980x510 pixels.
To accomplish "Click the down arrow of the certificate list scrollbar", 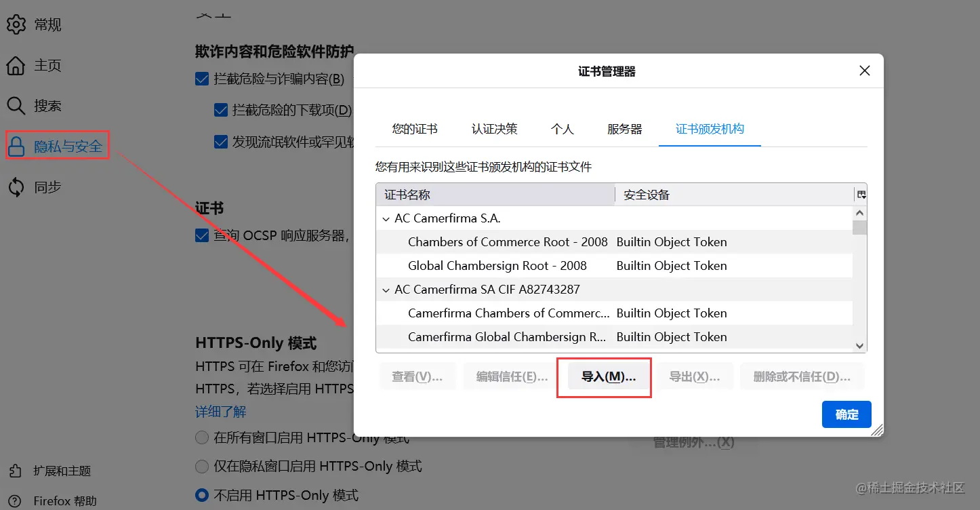I will [859, 346].
